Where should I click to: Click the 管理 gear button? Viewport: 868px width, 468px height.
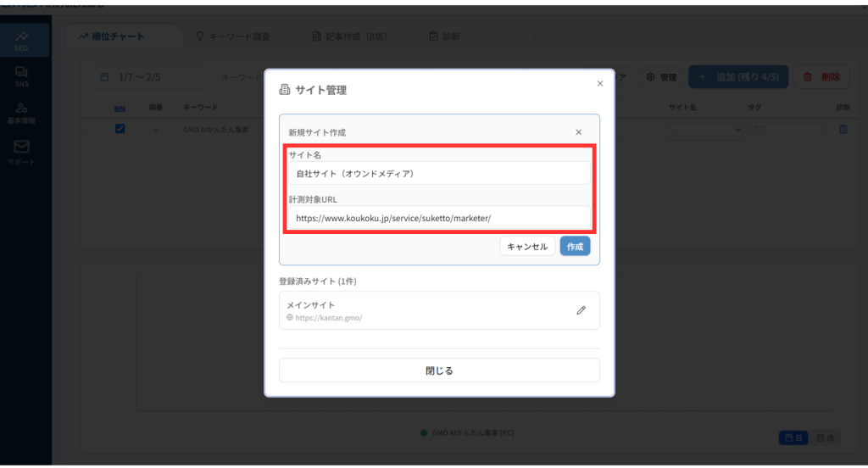pos(661,77)
